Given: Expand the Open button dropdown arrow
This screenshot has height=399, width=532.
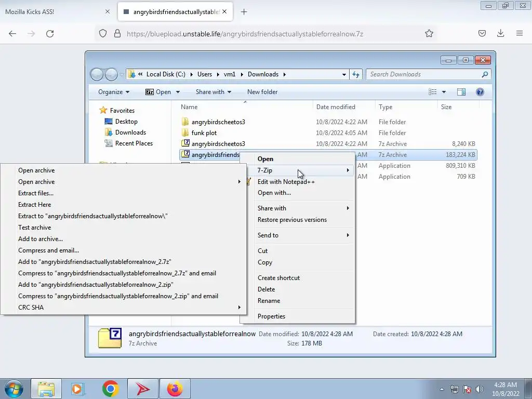Looking at the screenshot, I should point(178,92).
